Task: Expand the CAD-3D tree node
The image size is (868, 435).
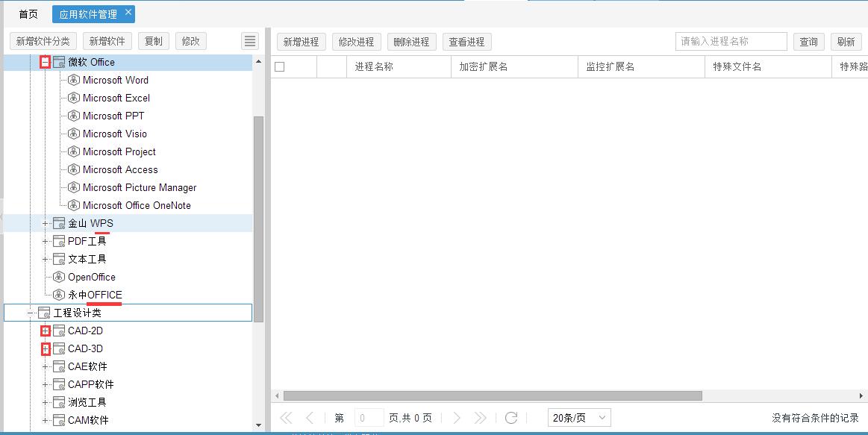Action: 44,348
